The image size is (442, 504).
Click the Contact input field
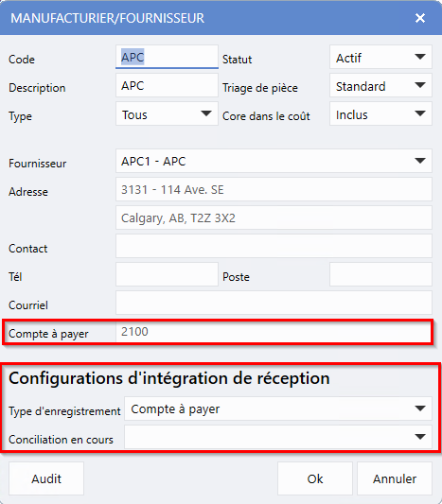tap(274, 246)
